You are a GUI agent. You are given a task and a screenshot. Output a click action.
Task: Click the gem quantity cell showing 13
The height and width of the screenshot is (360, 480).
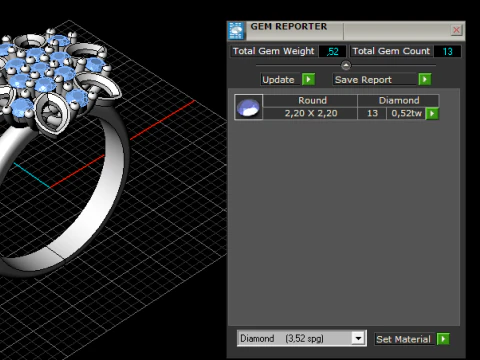pos(372,113)
